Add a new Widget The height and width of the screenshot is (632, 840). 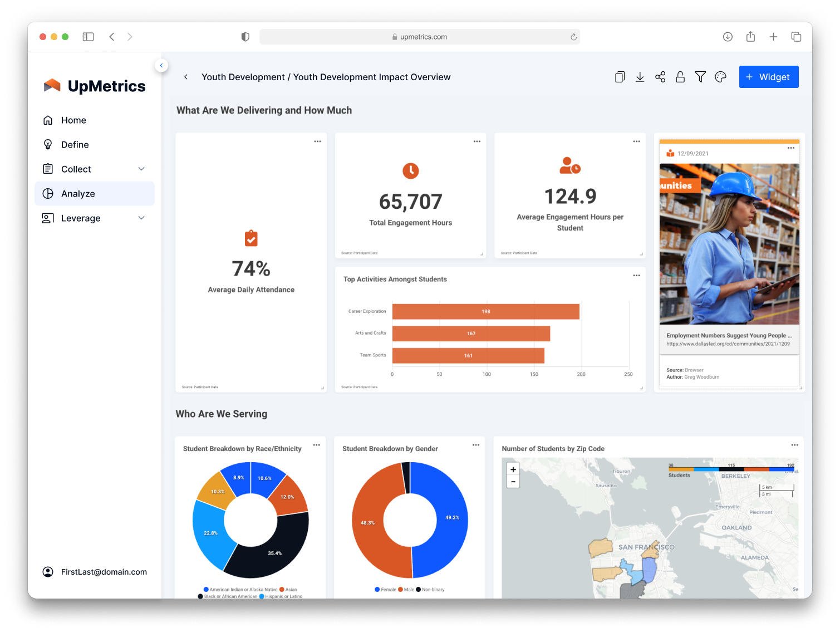click(769, 77)
